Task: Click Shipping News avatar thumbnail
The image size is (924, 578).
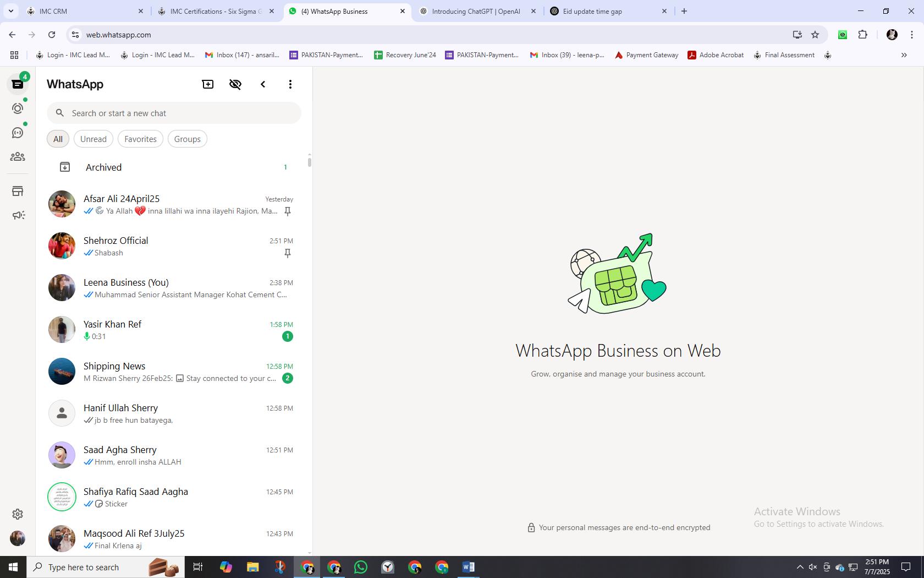Action: point(62,372)
